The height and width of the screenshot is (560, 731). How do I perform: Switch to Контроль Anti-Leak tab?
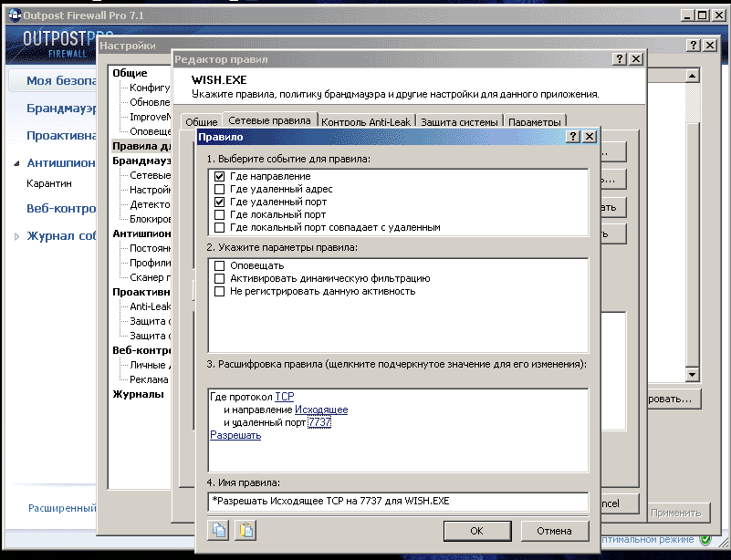coord(366,122)
